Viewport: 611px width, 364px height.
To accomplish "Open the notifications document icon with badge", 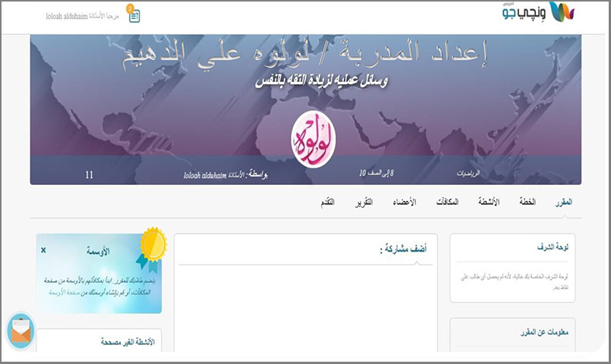I will (134, 14).
